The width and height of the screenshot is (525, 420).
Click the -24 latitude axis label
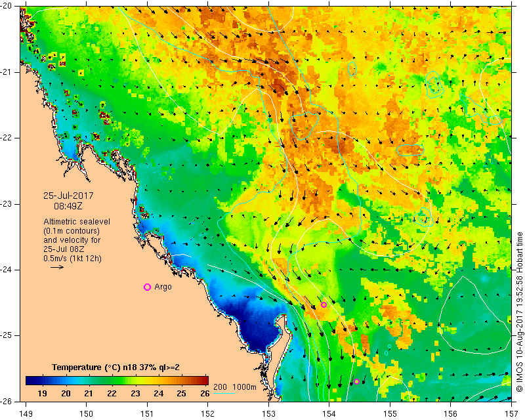(x=7, y=270)
